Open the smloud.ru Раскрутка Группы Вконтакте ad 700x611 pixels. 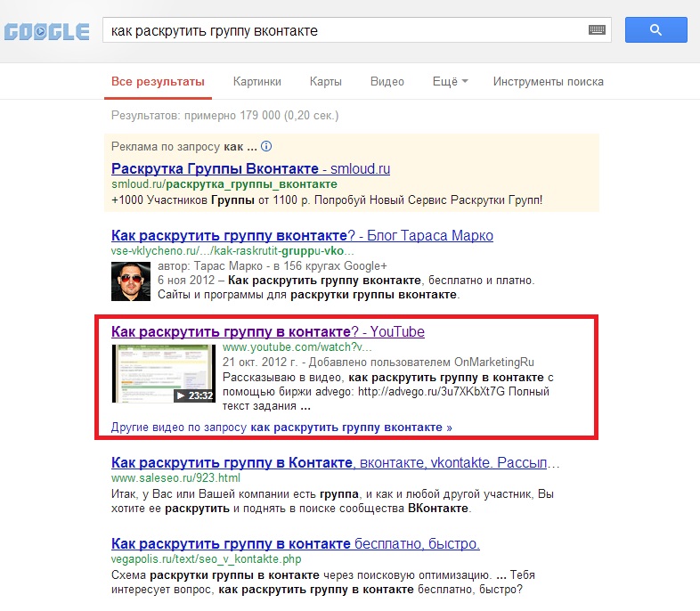point(250,168)
